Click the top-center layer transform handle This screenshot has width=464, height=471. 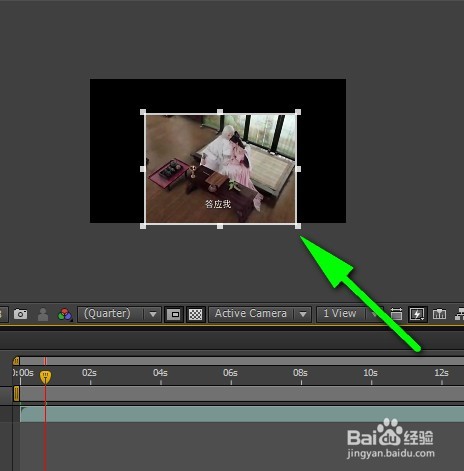(220, 112)
